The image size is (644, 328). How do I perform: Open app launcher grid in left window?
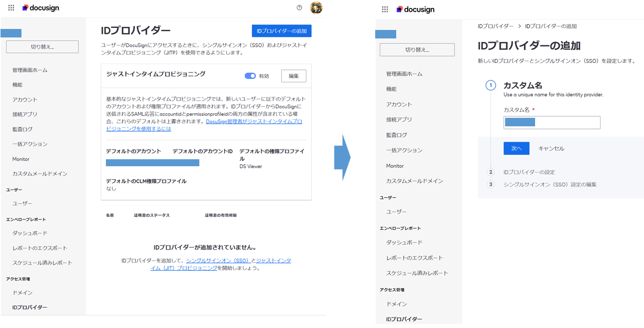(11, 8)
